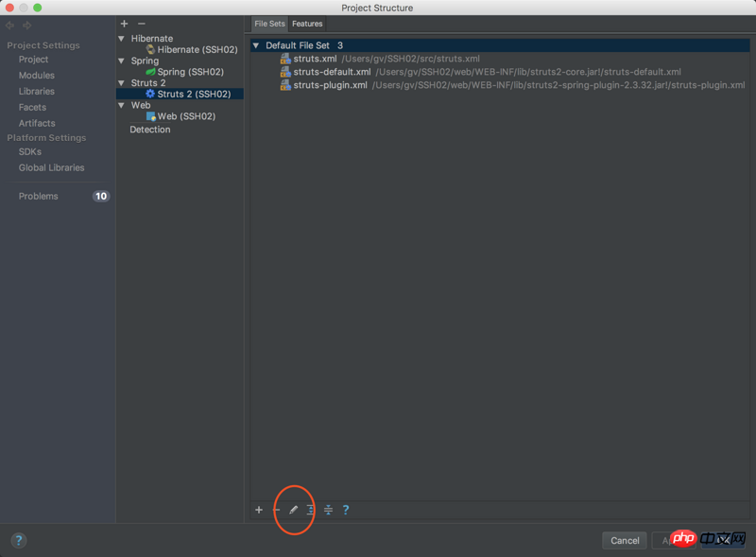The height and width of the screenshot is (557, 756).
Task: Select Struts 2 (SSH02) facet
Action: 194,94
